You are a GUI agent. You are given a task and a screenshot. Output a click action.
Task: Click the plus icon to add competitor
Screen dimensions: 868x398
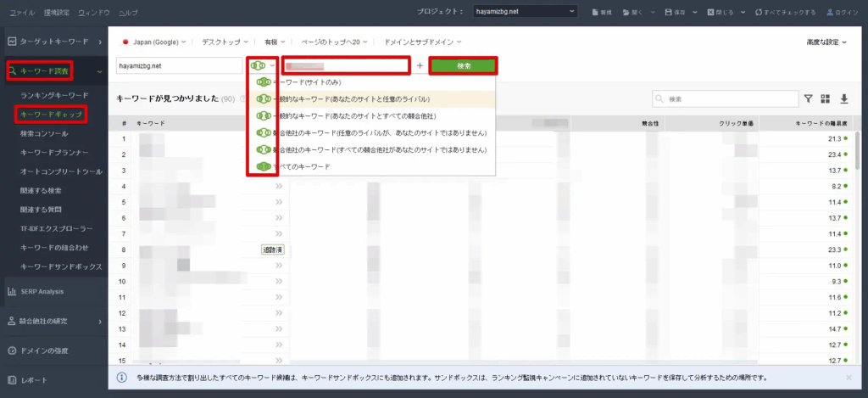[x=420, y=65]
